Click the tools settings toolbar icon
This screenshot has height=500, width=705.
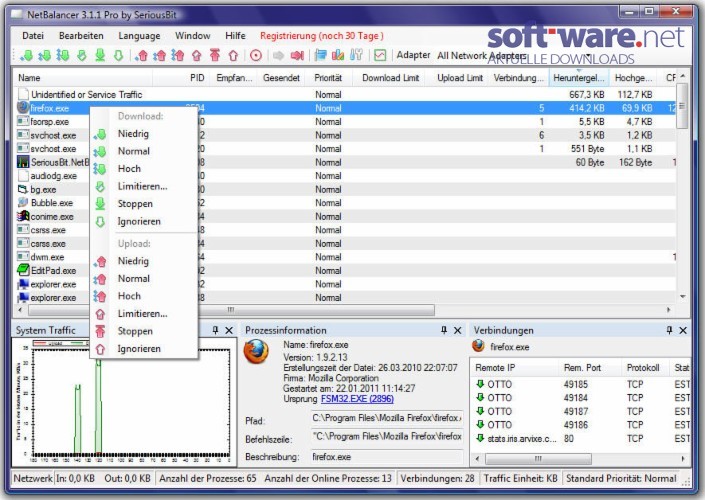tap(356, 55)
